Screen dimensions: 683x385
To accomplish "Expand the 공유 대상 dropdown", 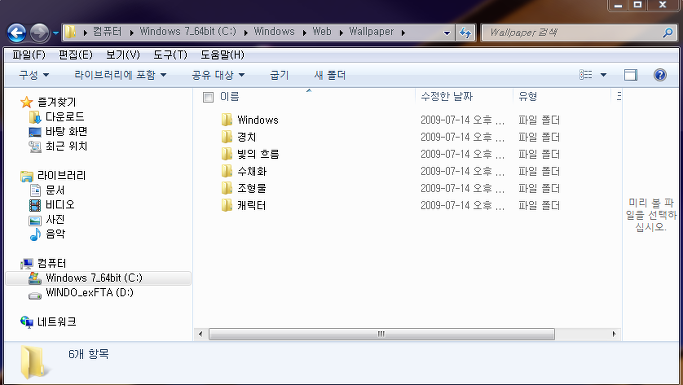I will pyautogui.click(x=218, y=75).
